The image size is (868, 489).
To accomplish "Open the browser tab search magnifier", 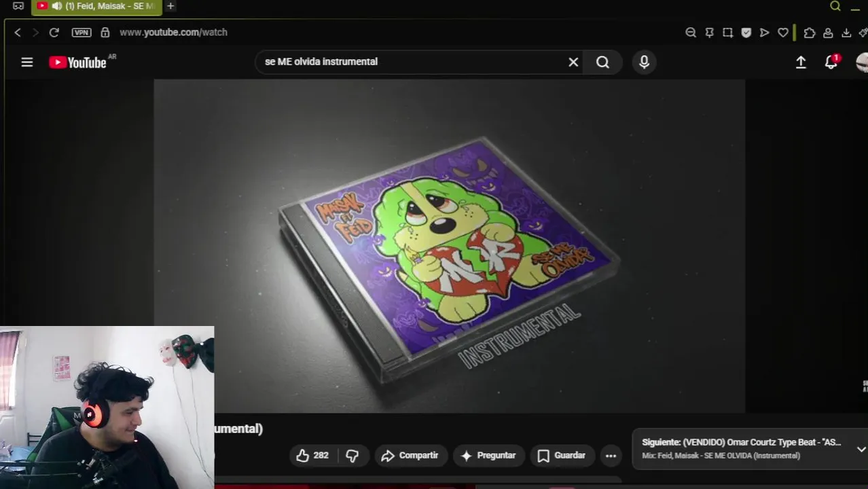I will (x=835, y=6).
